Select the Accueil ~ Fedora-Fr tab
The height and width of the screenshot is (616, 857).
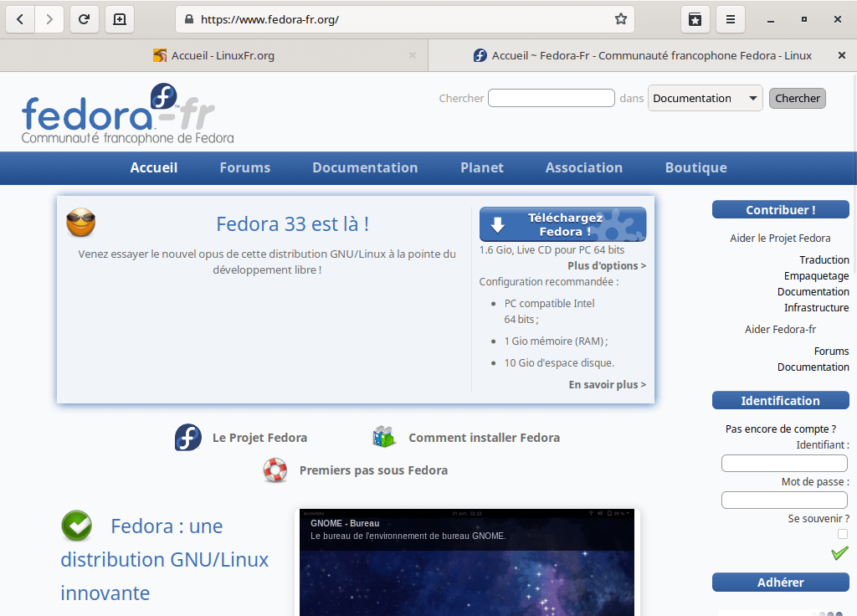pos(643,55)
